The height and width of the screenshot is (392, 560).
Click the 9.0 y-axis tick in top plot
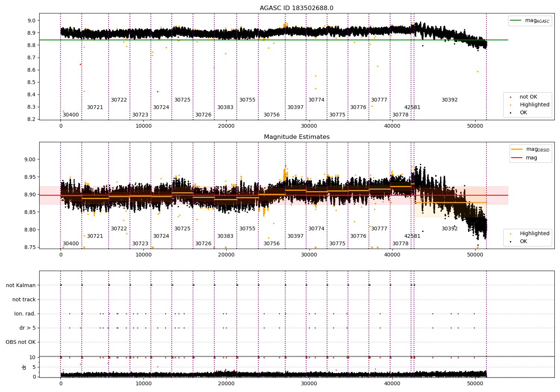click(x=32, y=21)
